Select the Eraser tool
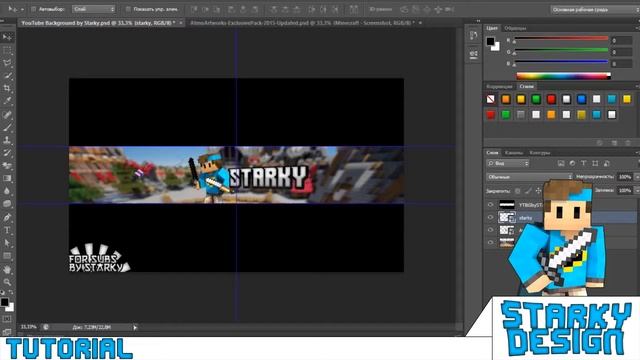The width and height of the screenshot is (640, 360). (x=7, y=165)
